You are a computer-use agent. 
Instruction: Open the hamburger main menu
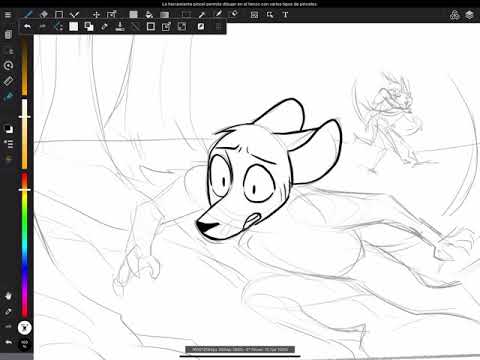pyautogui.click(x=8, y=15)
